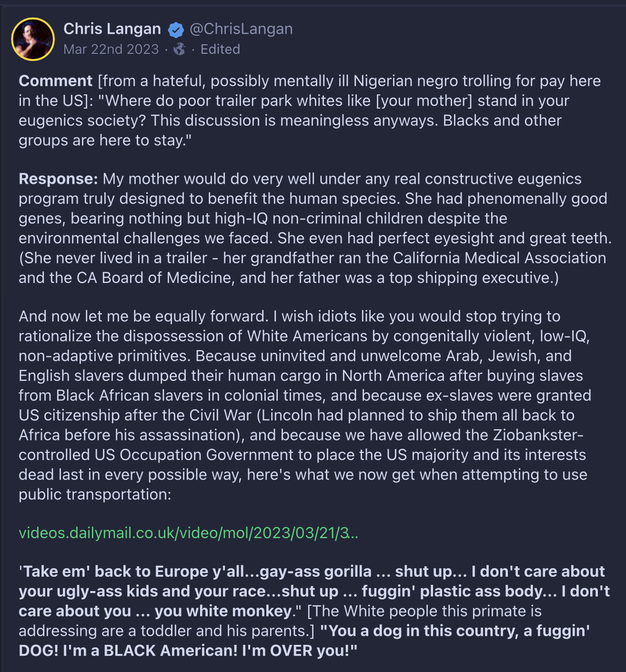
Task: Click the globe public-visibility icon
Action: pos(179,49)
